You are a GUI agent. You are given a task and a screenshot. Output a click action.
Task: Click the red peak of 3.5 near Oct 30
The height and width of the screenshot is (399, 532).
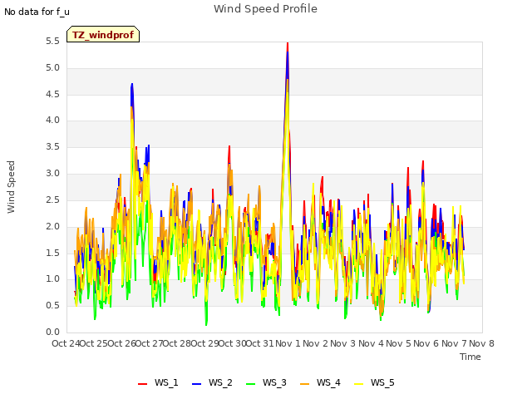click(229, 148)
